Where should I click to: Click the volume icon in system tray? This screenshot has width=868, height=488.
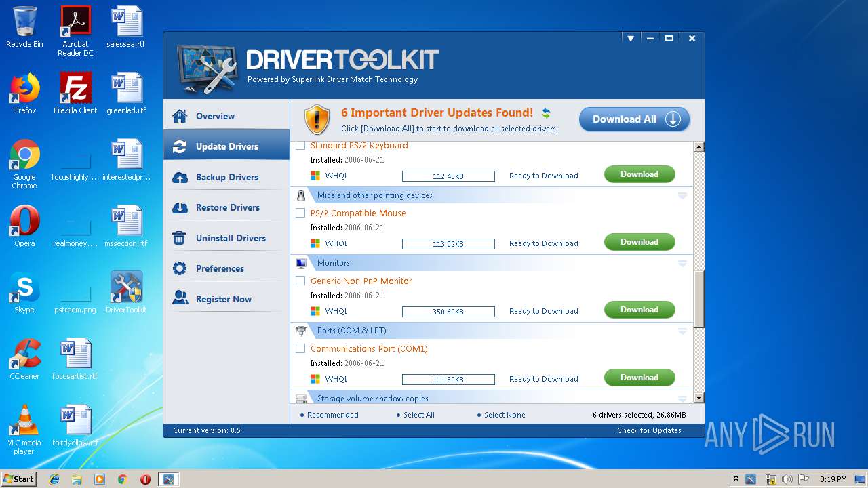click(x=787, y=479)
